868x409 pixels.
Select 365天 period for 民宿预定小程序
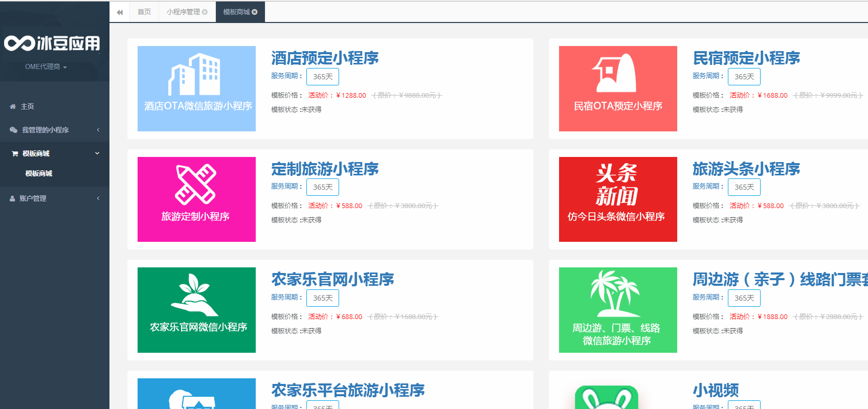pyautogui.click(x=744, y=77)
